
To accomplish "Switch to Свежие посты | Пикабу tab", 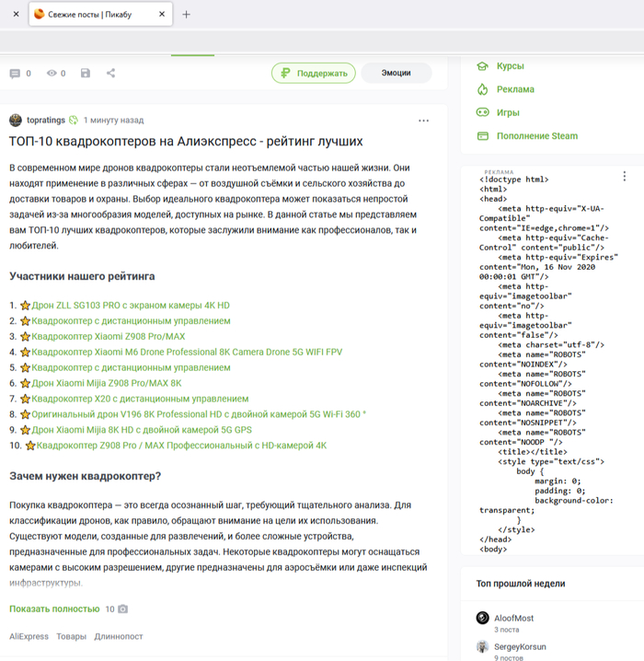I will click(100, 15).
